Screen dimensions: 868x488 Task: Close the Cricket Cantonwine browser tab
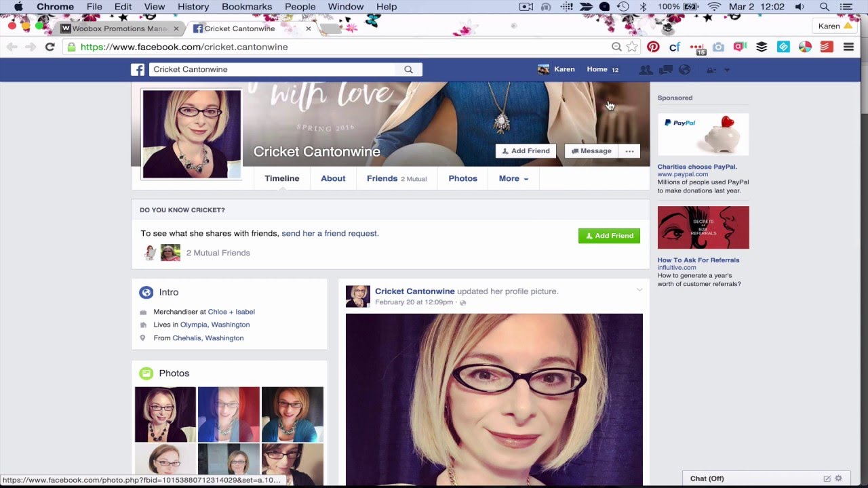pyautogui.click(x=309, y=28)
